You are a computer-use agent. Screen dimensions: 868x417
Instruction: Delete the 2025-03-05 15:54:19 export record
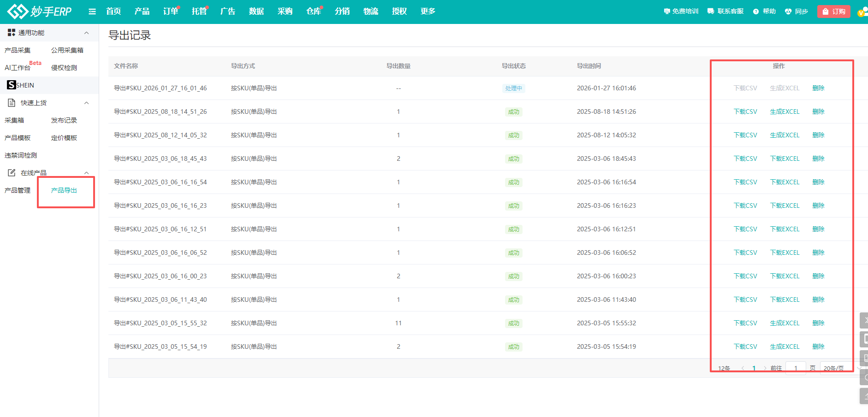[818, 347]
